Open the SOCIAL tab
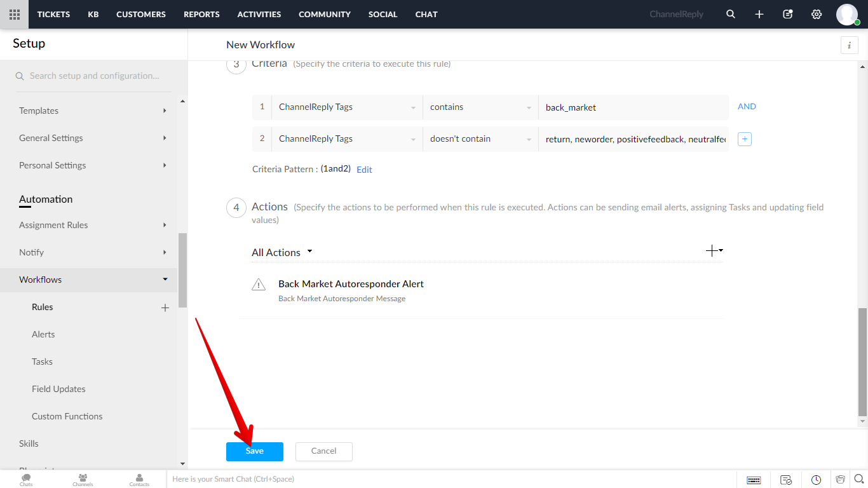Image resolution: width=868 pixels, height=488 pixels. [x=383, y=14]
